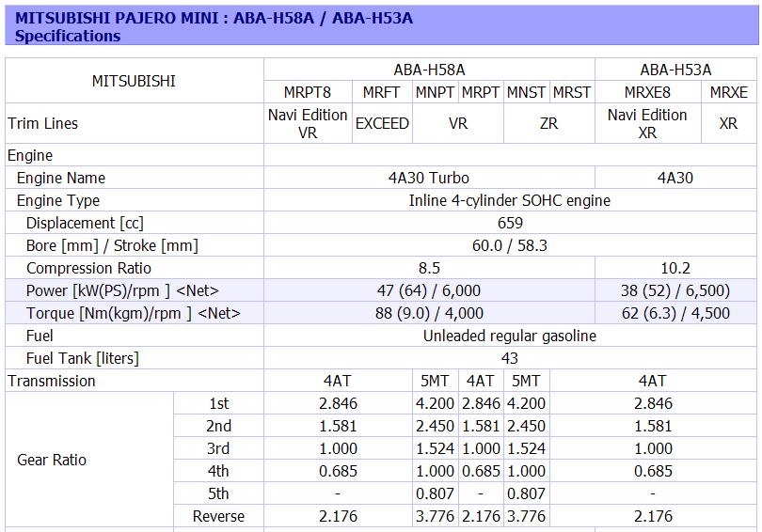Click the Gear Ratio row header

point(52,460)
